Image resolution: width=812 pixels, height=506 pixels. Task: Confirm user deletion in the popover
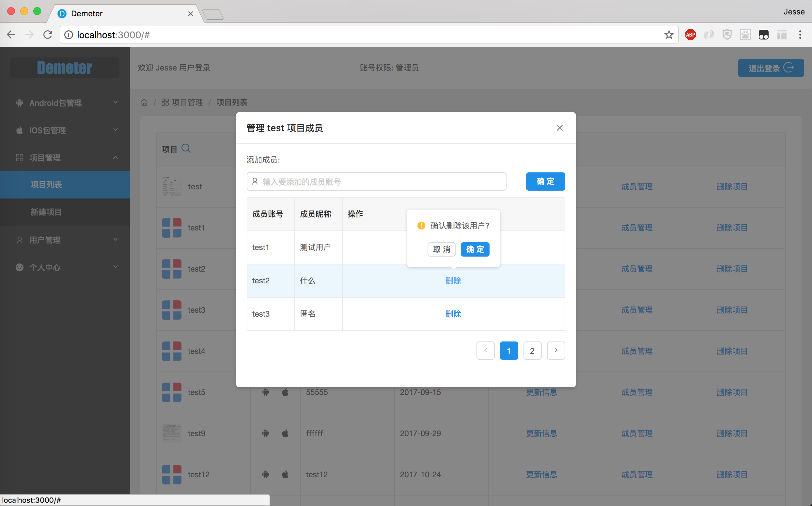point(475,249)
